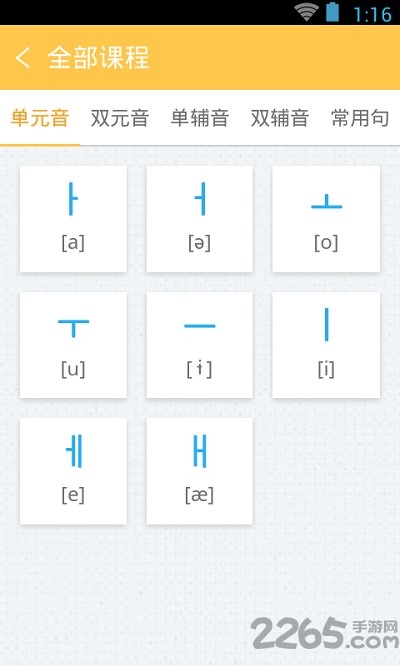400x666 pixels.
Task: Tap the battery status icon
Action: 332,12
